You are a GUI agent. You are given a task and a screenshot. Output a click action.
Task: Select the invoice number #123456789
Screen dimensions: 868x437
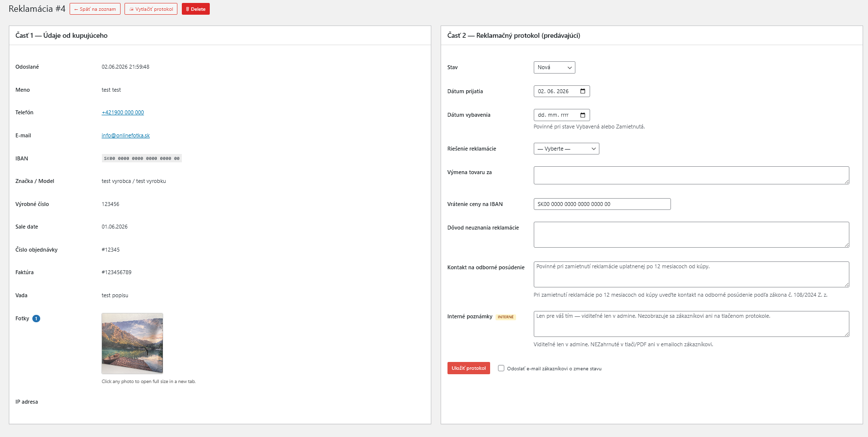[x=116, y=272]
